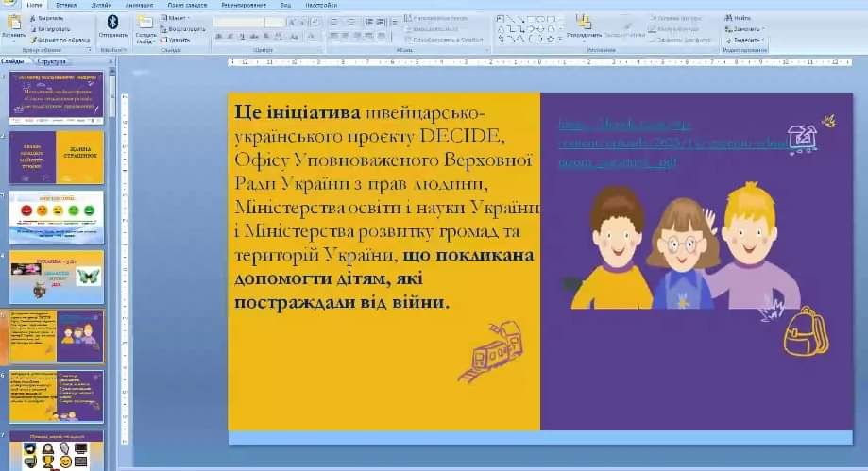
Task: Click the Decrease indent level icon
Action: coord(368,22)
